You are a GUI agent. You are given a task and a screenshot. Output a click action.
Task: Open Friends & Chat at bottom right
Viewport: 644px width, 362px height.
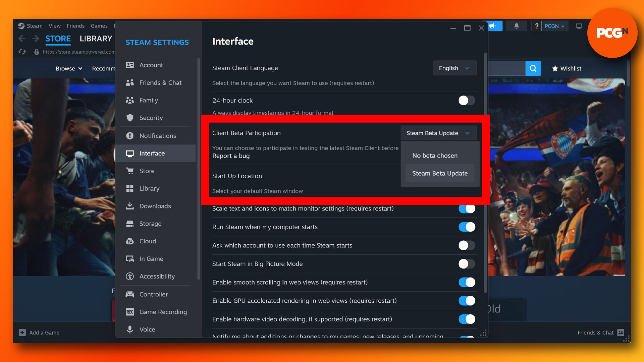600,333
